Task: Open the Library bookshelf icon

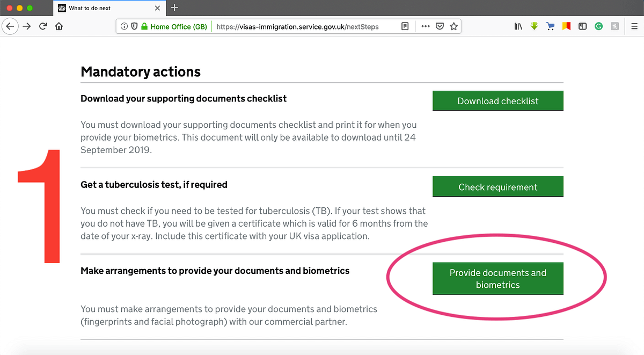Action: click(x=518, y=26)
